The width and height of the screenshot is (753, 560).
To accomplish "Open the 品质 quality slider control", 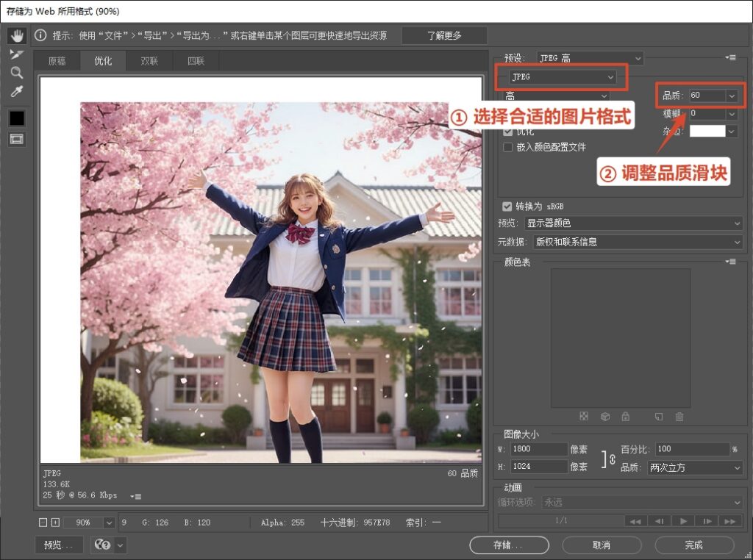I will (732, 96).
